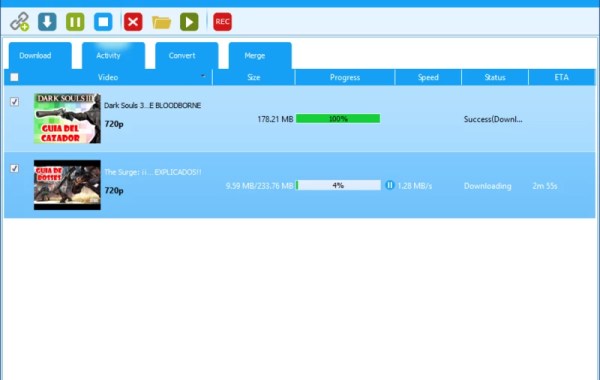600x380 pixels.
Task: Click the paste URL link icon
Action: click(20, 21)
